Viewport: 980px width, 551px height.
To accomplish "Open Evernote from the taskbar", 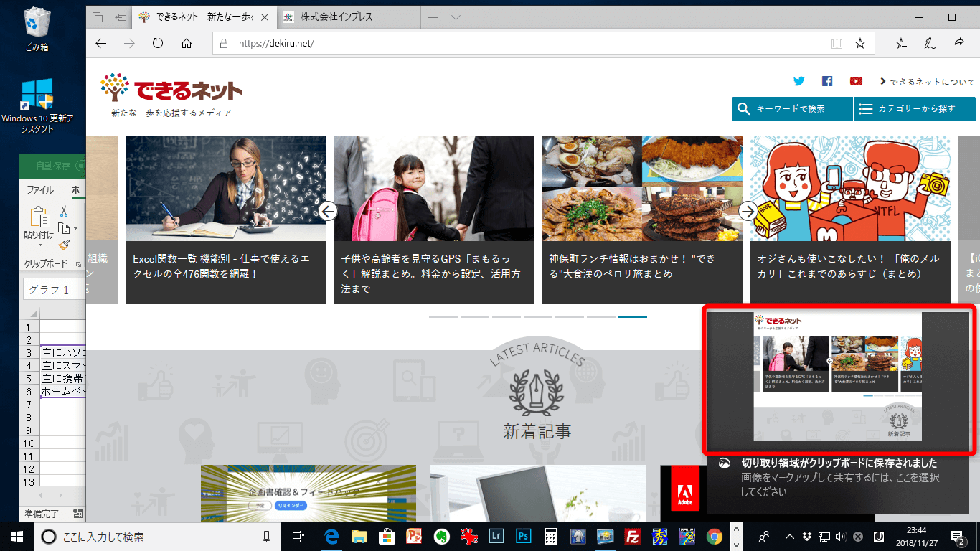I will [x=441, y=536].
